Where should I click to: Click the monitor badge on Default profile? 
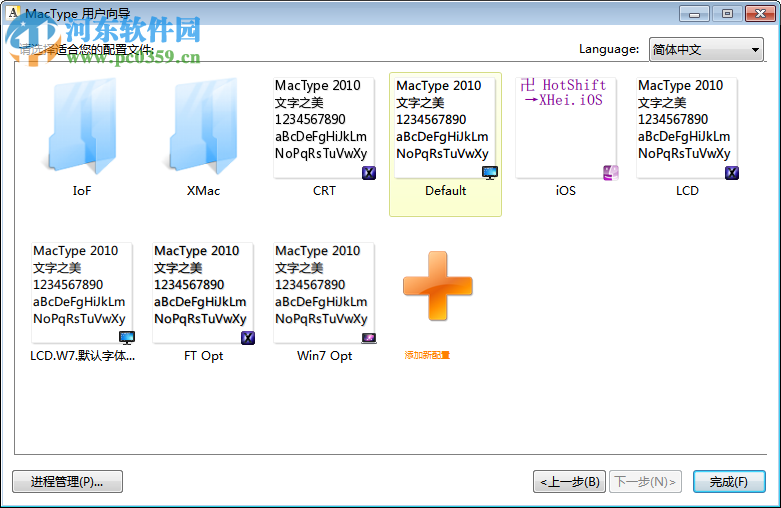[490, 173]
